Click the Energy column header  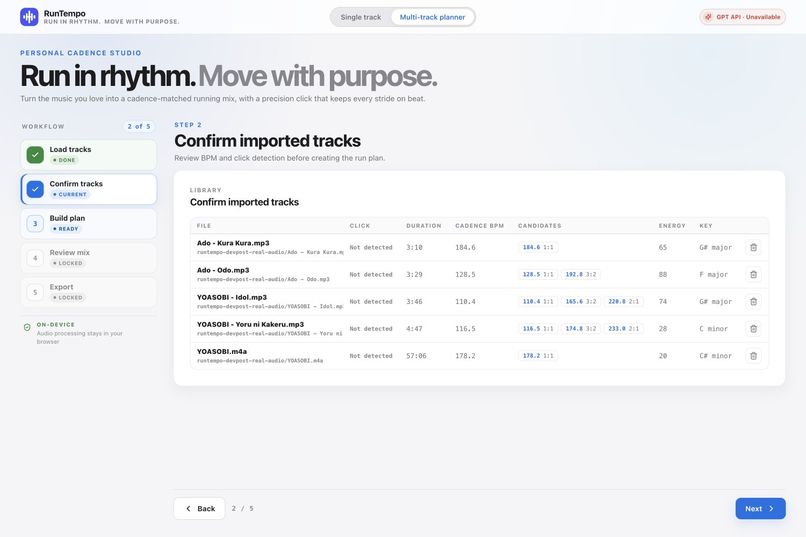click(672, 226)
